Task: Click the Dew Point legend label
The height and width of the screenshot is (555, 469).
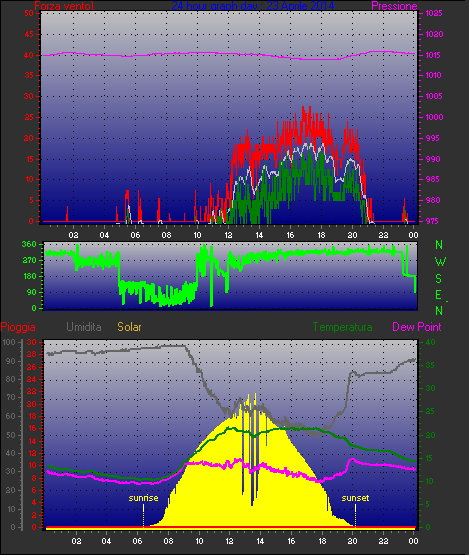Action: tap(417, 327)
